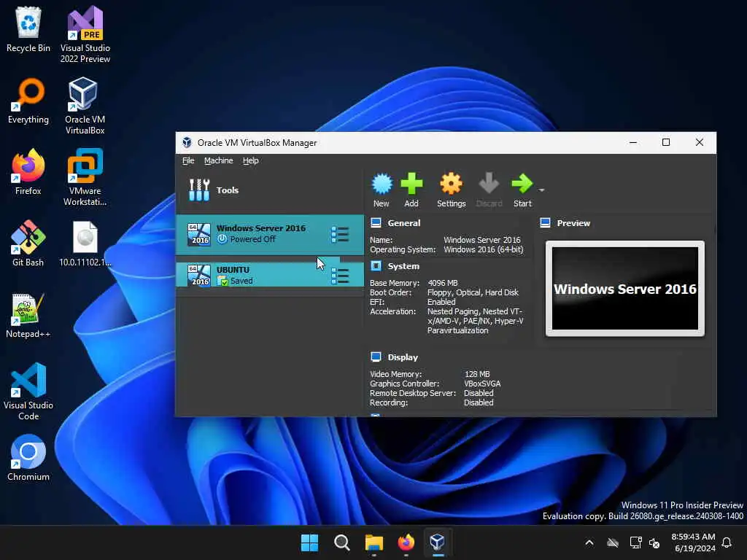This screenshot has height=560, width=747.
Task: Click the Chromium desktop shortcut
Action: (x=28, y=458)
